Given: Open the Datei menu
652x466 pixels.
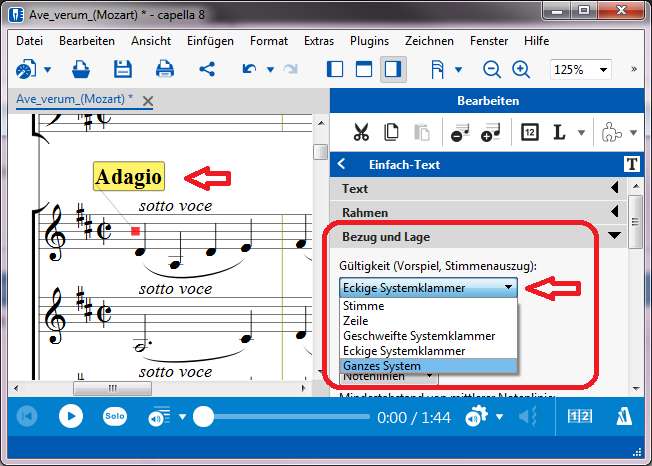Looking at the screenshot, I should click(30, 41).
